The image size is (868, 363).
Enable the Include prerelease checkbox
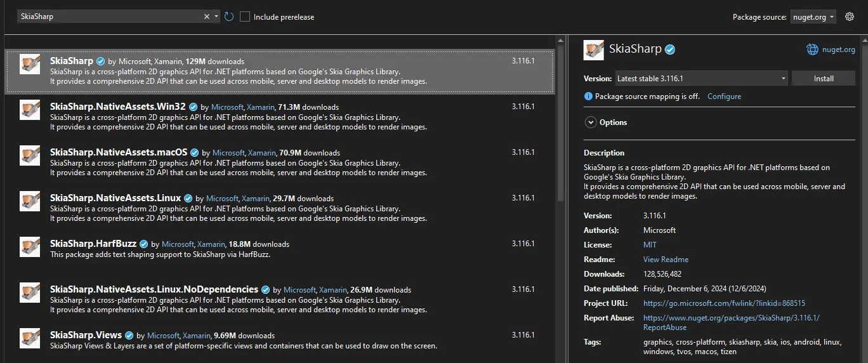(x=245, y=17)
